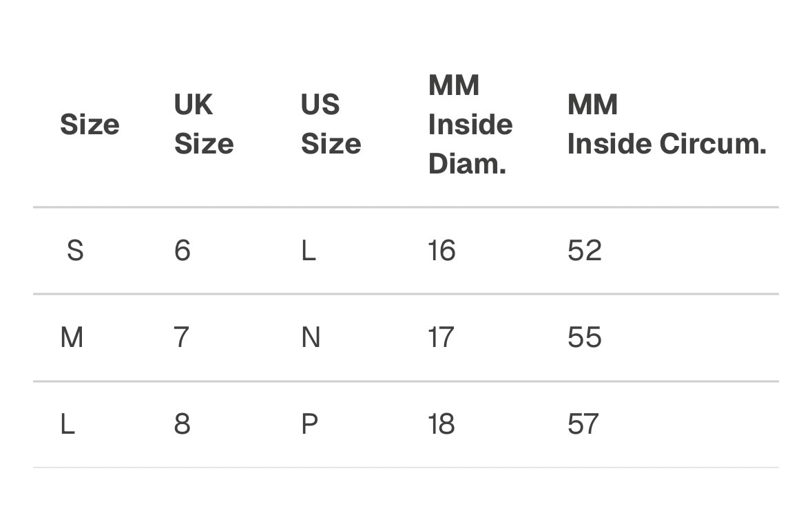Select the value 6 under UK Size
812x515 pixels.
click(182, 251)
